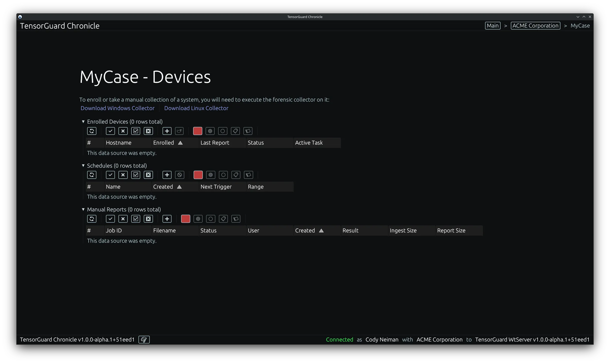Screen dimensions: 610x364
Task: Select all rows in Manual Reports toolbar
Action: [x=136, y=219]
